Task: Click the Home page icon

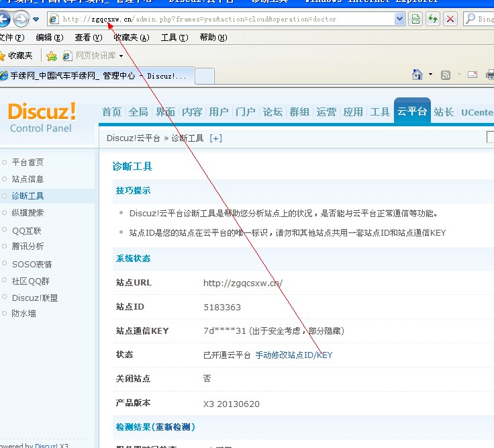Action: 417,75
